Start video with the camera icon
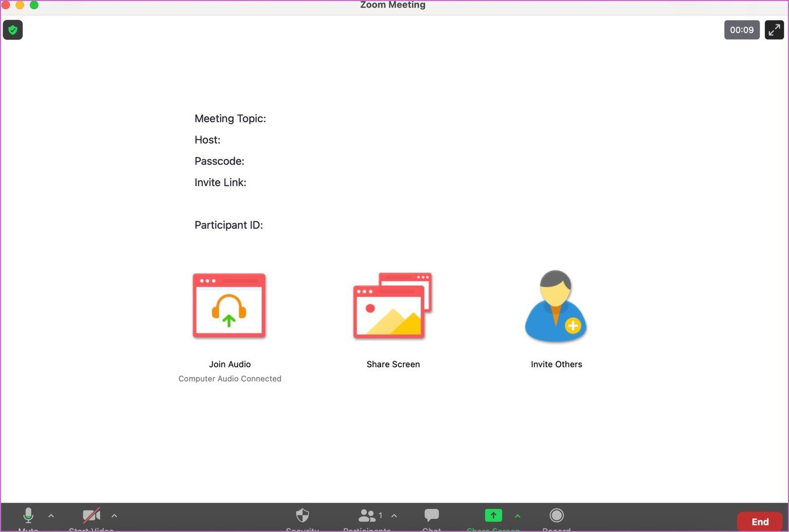This screenshot has width=789, height=532. pyautogui.click(x=91, y=516)
